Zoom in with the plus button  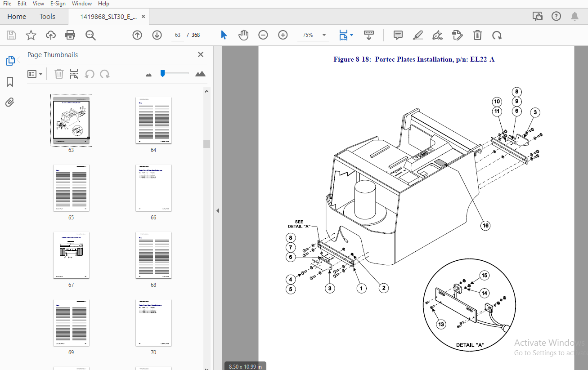283,35
